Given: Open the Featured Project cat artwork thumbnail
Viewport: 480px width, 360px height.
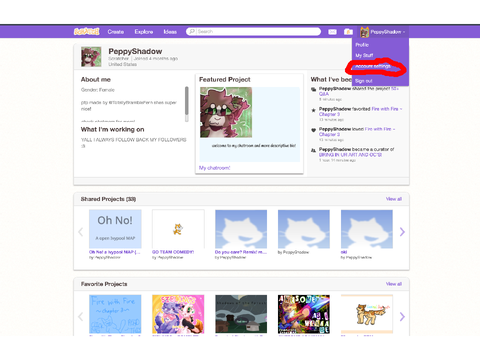Looking at the screenshot, I should (x=226, y=112).
